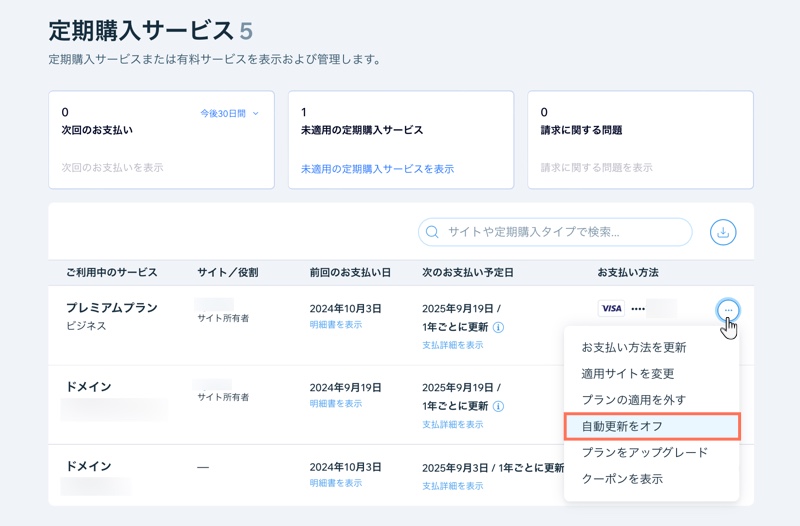800x526 pixels.
Task: Click info icon in the first ドメイン row
Action: click(498, 406)
